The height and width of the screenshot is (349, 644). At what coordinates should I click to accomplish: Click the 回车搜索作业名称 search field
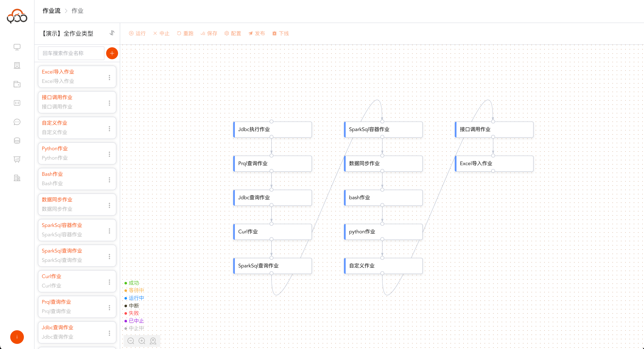point(71,53)
